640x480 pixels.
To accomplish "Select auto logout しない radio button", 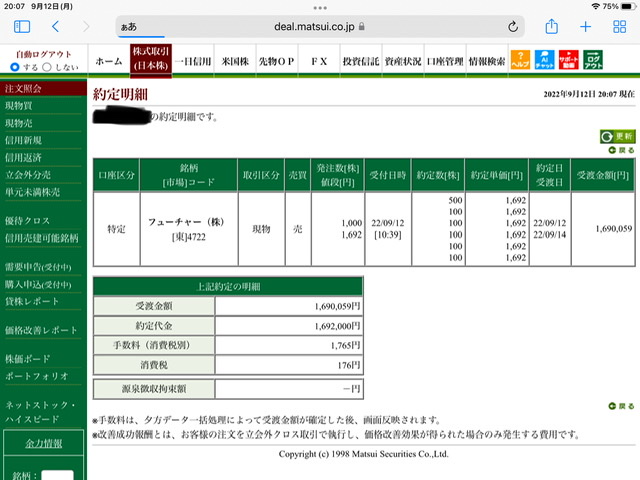I will point(47,67).
